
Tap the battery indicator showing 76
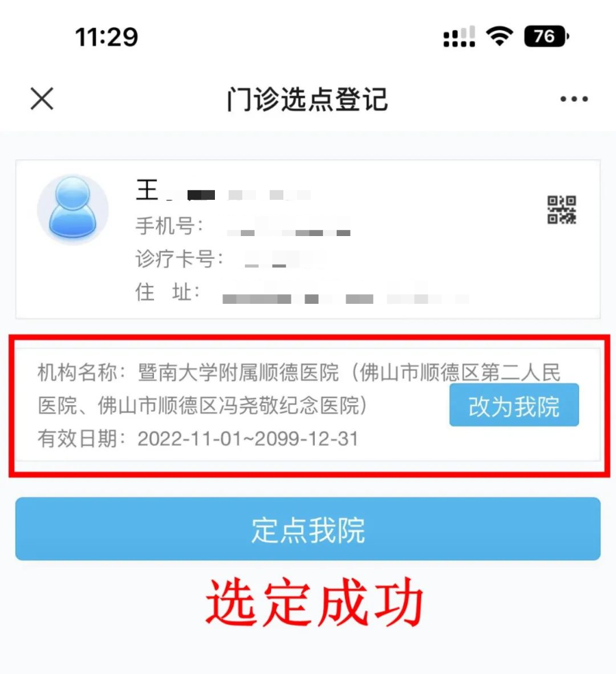546,36
